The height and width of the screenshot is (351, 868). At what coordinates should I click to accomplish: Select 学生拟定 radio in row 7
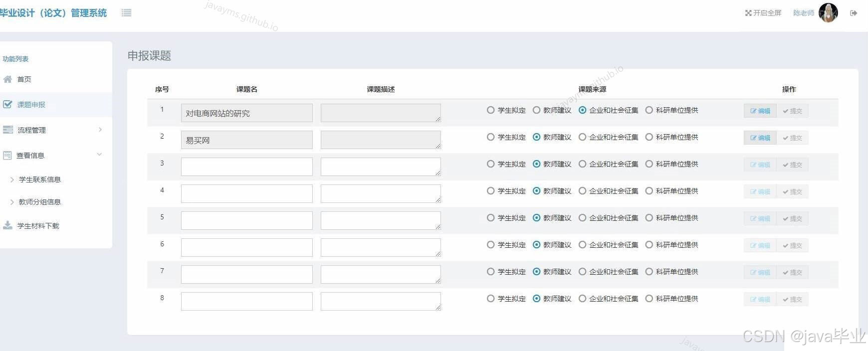491,272
